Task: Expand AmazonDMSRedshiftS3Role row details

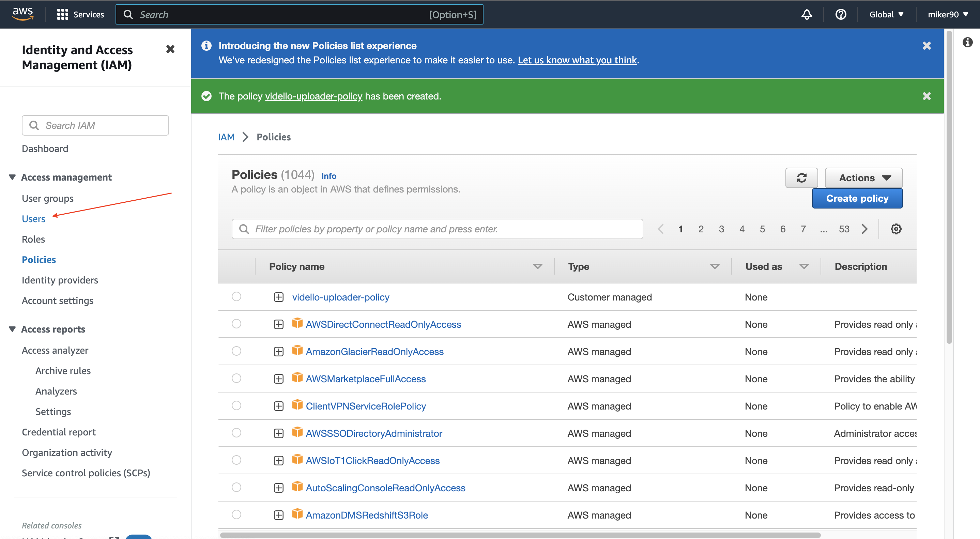Action: point(278,515)
